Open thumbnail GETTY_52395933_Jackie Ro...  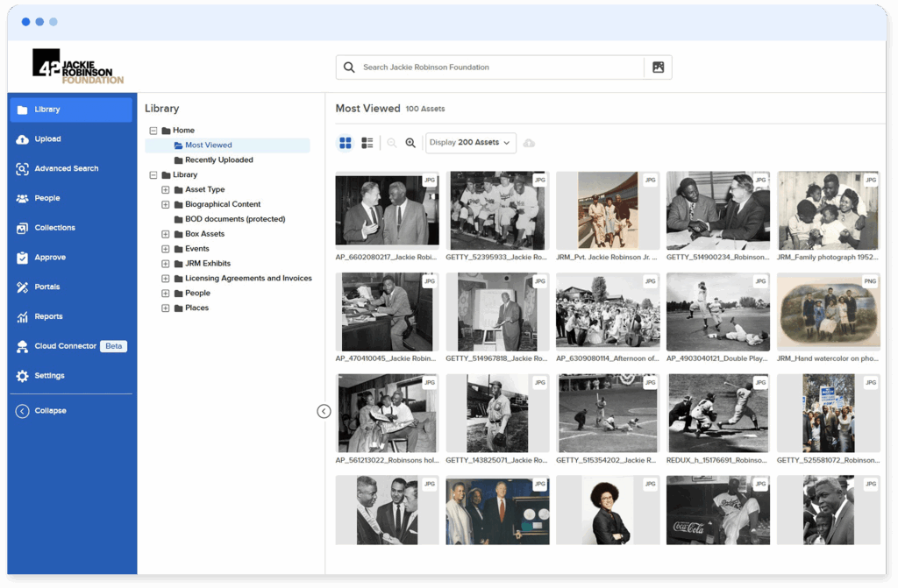(x=497, y=210)
